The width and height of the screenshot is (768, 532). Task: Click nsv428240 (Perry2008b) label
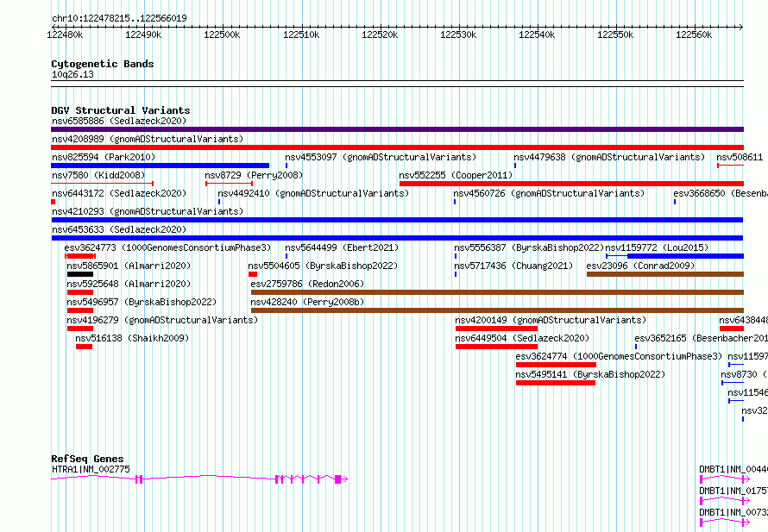(x=307, y=302)
